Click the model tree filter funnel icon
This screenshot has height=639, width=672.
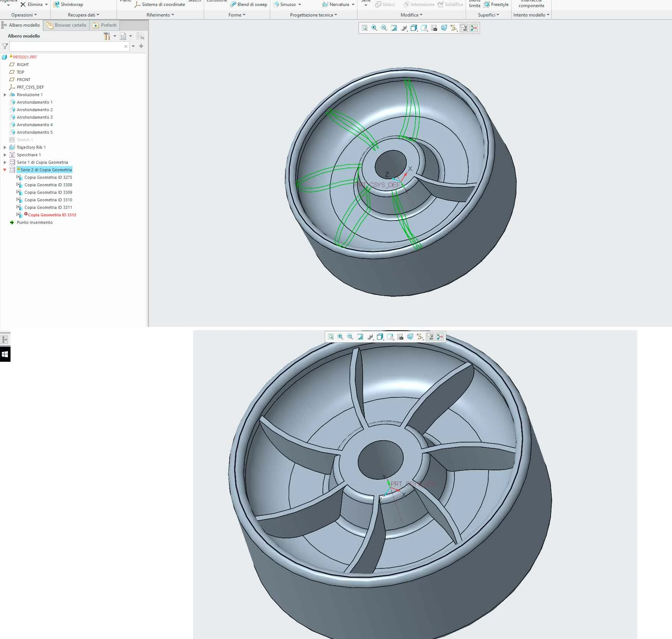[5, 46]
